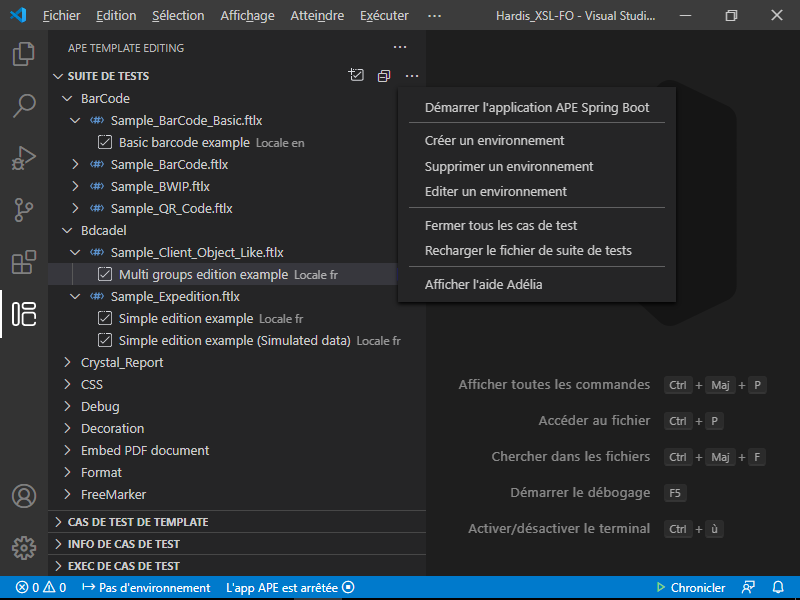800x600 pixels.
Task: Click file icon of Sample_Expedition.ftlx
Action: click(97, 296)
